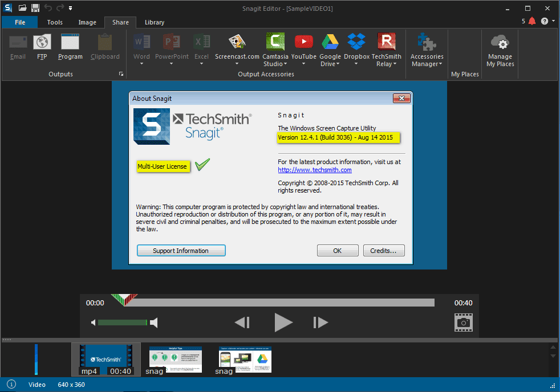This screenshot has width=560, height=392.
Task: Open the notifications bell icon
Action: tap(532, 21)
